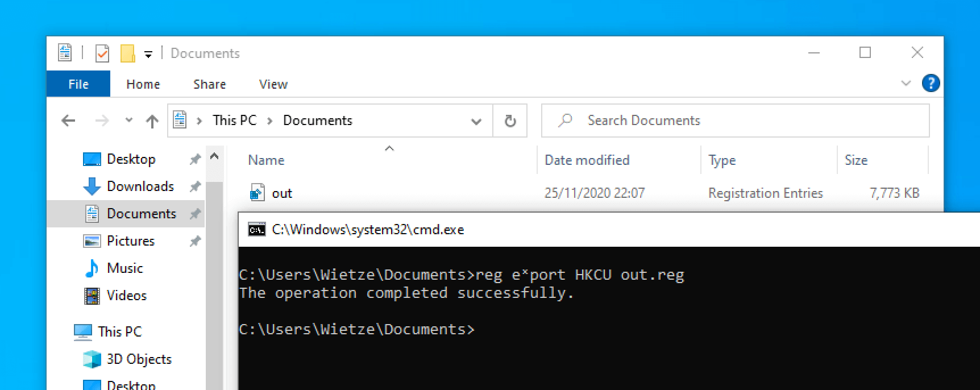980x390 pixels.
Task: Click the cmd.exe title bar icon
Action: 257,230
